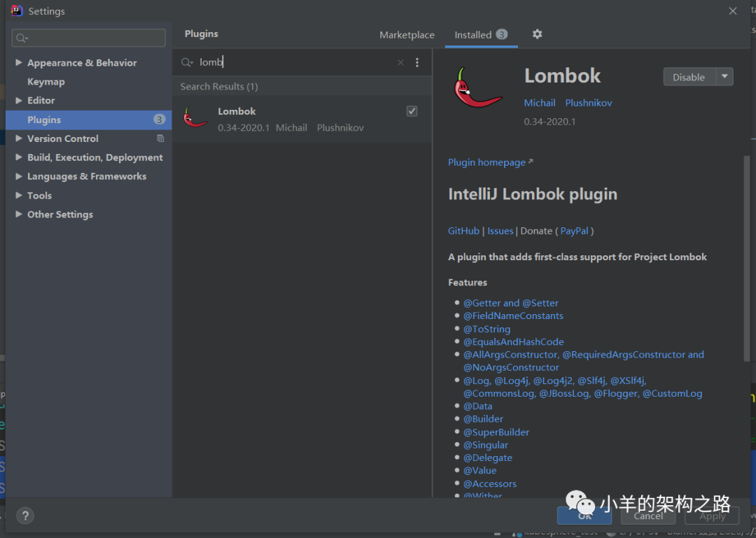The width and height of the screenshot is (756, 538).
Task: Click the Lombok chili icon in results list
Action: 195,118
